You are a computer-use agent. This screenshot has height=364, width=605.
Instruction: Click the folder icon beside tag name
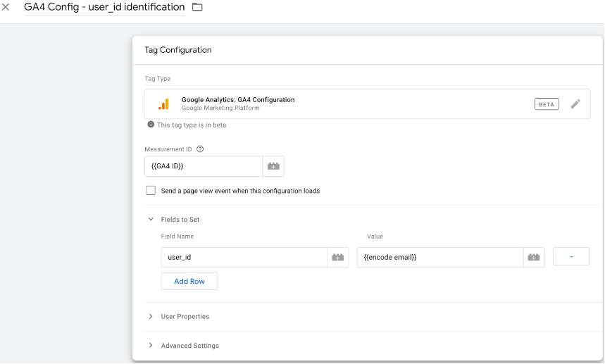pyautogui.click(x=197, y=7)
